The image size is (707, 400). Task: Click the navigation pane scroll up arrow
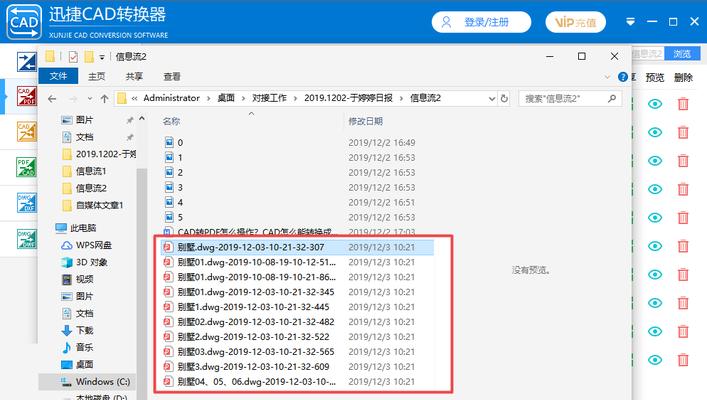[142, 119]
